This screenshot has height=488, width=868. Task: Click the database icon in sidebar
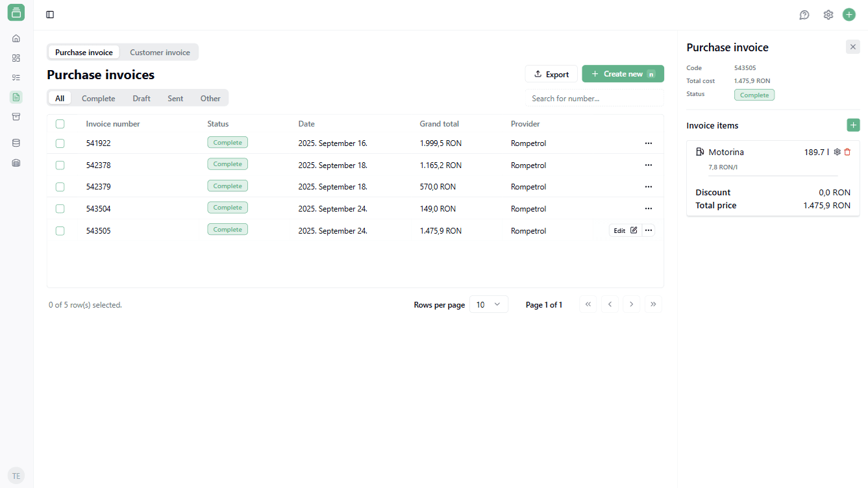pyautogui.click(x=16, y=143)
